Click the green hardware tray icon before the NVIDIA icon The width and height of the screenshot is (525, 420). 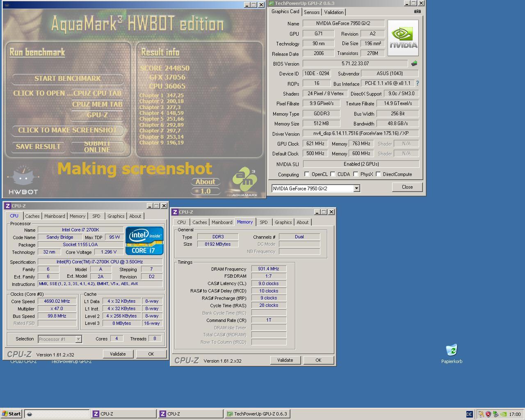click(x=495, y=414)
